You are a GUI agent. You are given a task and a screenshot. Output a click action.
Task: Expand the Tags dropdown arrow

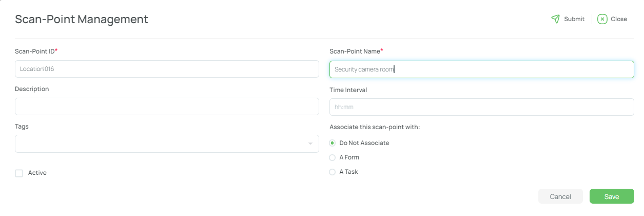(310, 144)
